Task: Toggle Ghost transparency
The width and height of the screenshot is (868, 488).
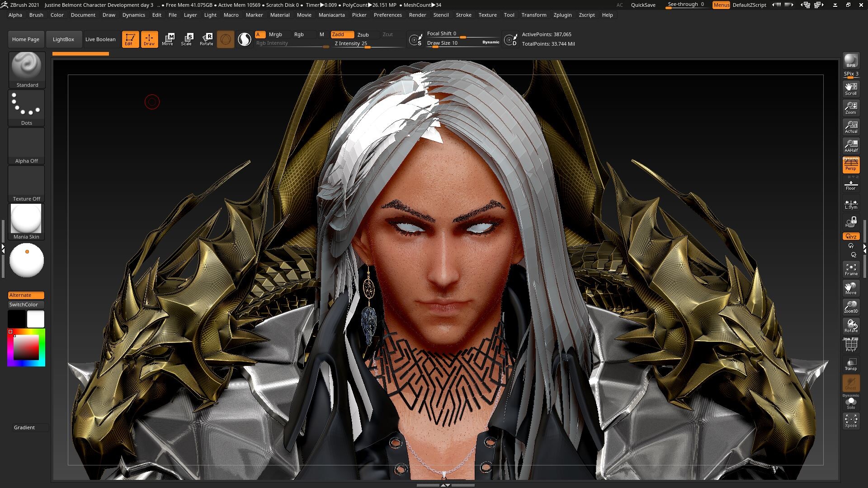Action: tap(851, 383)
